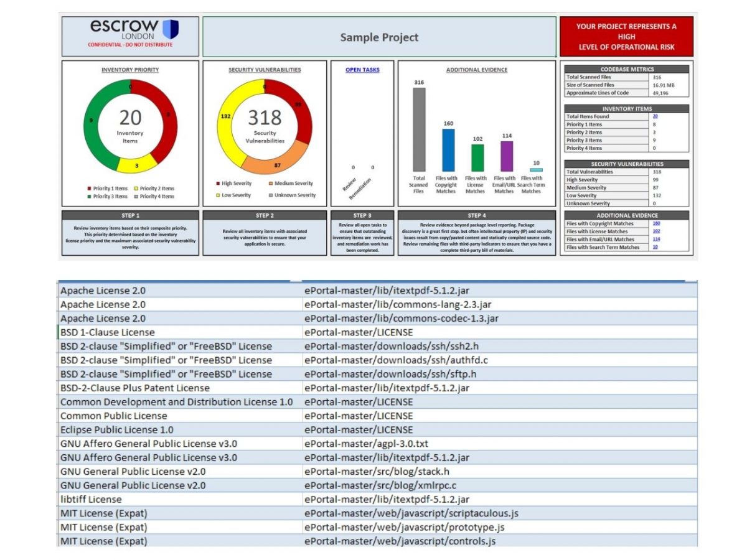Select the Eclipse Public License 1.0 cell
This screenshot has width=747, height=560.
click(180, 430)
